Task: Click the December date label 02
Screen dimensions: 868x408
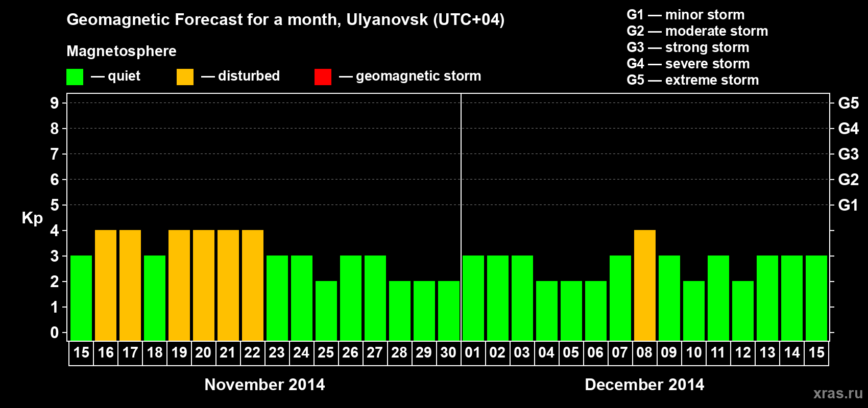Action: (497, 353)
